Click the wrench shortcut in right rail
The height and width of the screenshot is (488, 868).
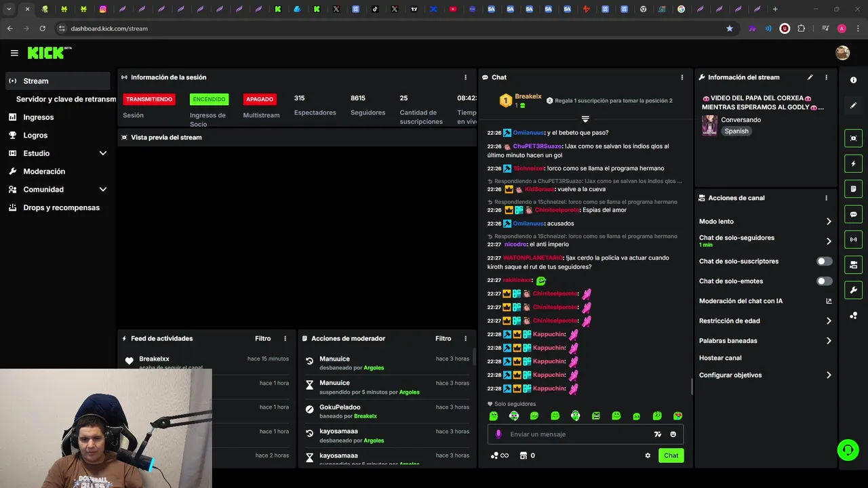(853, 290)
